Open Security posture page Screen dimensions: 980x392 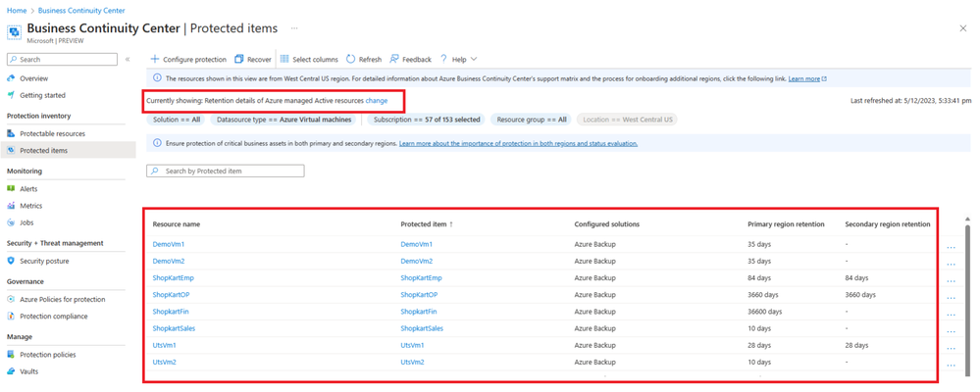tap(44, 261)
